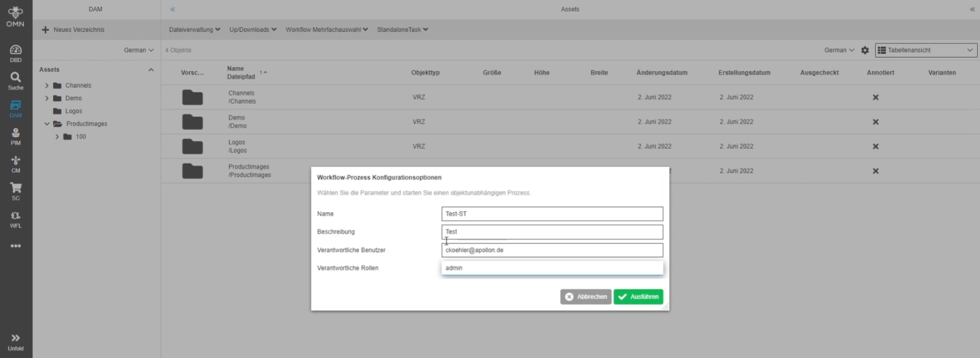Viewport: 980px width, 358px height.
Task: Click the Abbrechen button
Action: point(586,296)
